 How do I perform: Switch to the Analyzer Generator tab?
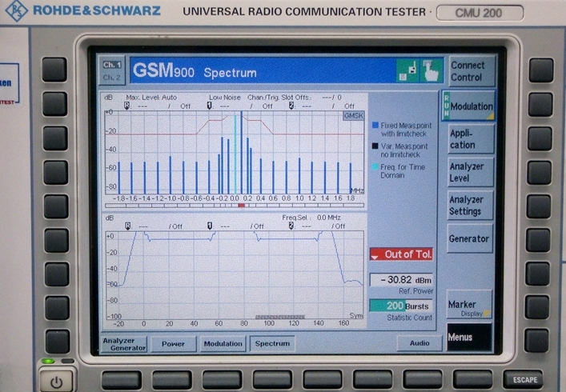coord(124,344)
